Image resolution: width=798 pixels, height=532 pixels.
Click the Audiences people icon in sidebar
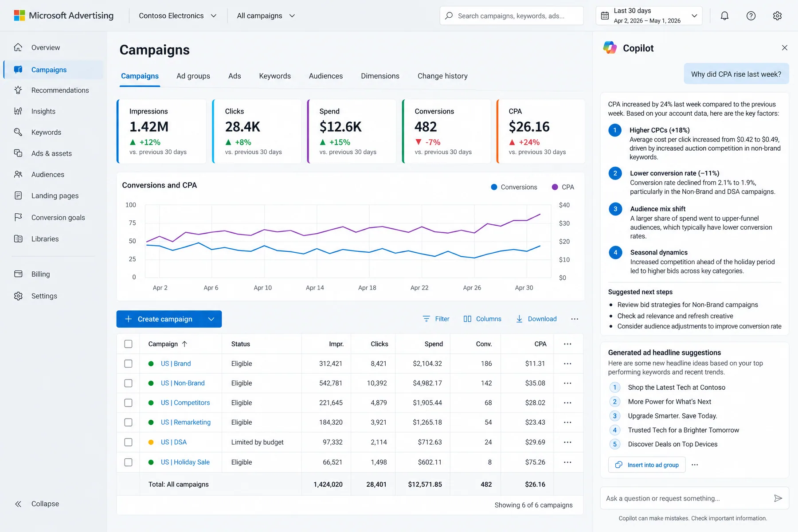coord(18,175)
